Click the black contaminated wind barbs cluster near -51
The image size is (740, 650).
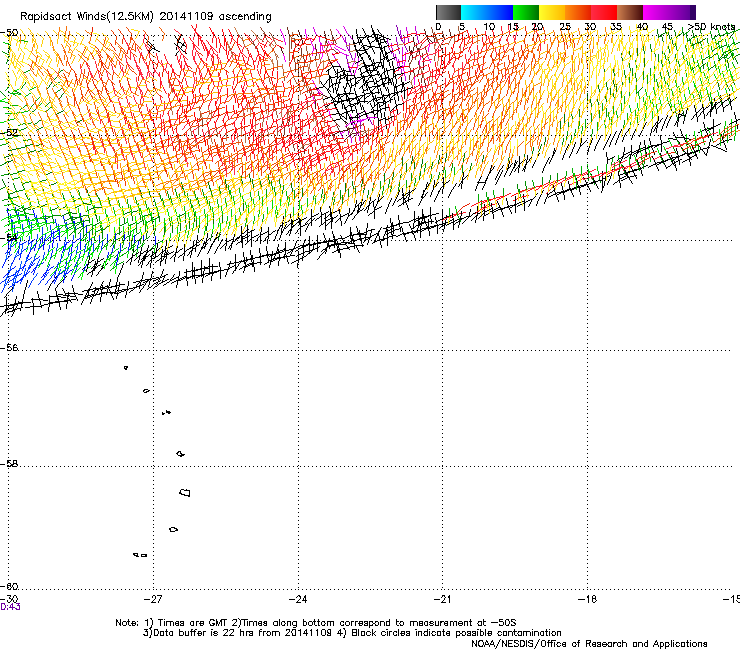366,80
